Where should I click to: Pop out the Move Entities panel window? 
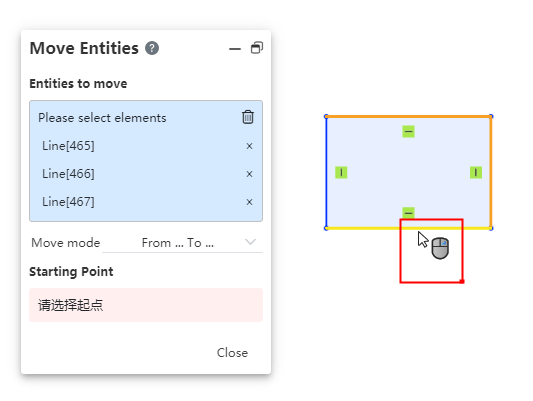point(257,48)
